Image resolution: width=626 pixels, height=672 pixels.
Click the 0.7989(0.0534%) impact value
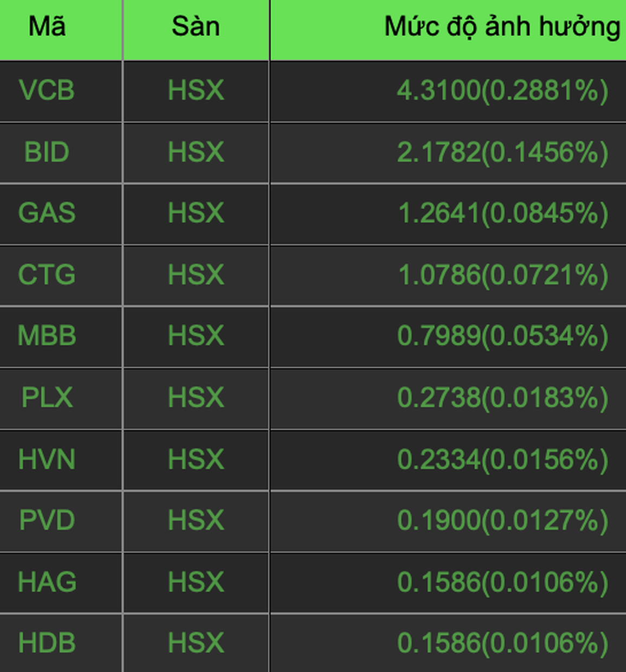pyautogui.click(x=502, y=337)
